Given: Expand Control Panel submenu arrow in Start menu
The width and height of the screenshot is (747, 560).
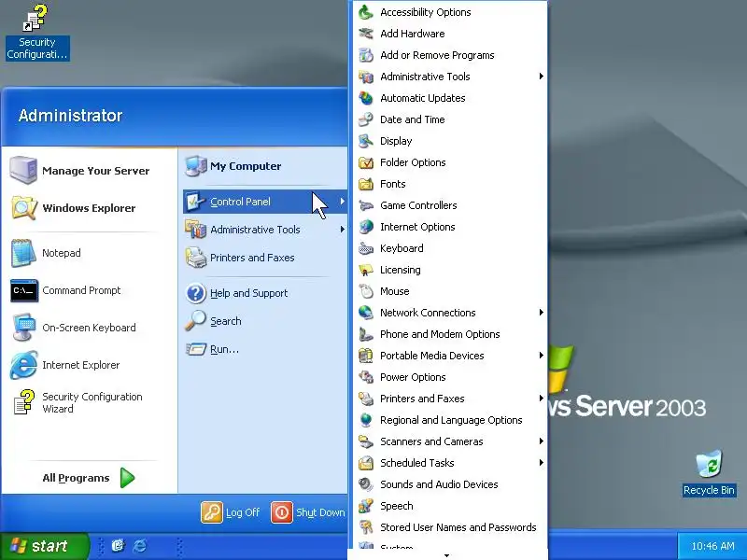Looking at the screenshot, I should tap(342, 202).
